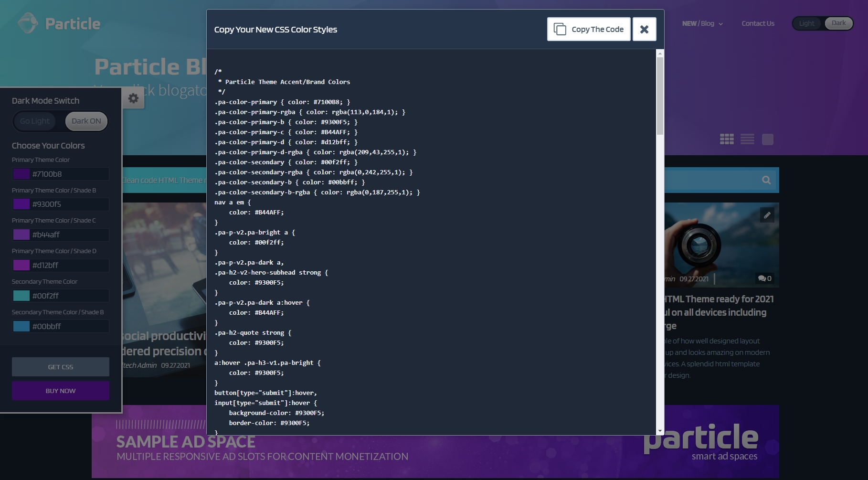Open Primary Shade C color swatch
This screenshot has height=480, width=868.
21,235
